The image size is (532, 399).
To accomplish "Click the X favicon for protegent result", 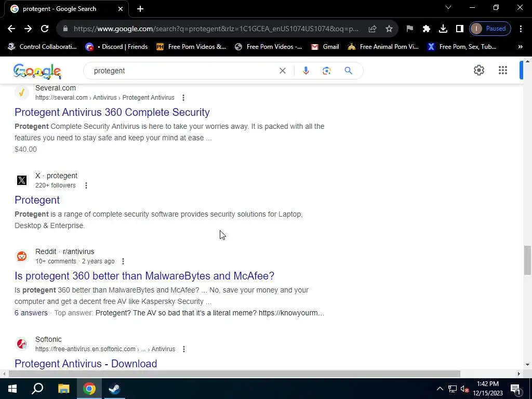I will point(22,180).
